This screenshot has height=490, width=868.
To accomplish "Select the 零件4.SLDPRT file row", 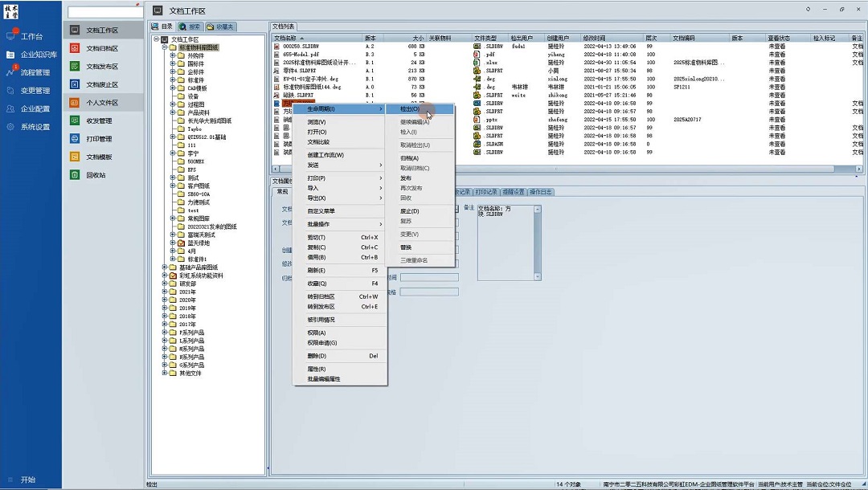I will [567, 71].
